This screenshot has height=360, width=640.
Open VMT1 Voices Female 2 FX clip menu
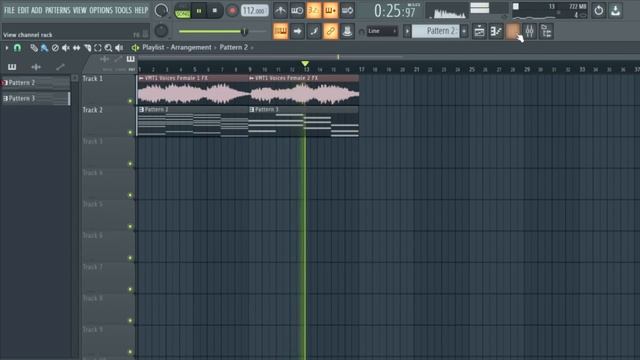click(251, 78)
